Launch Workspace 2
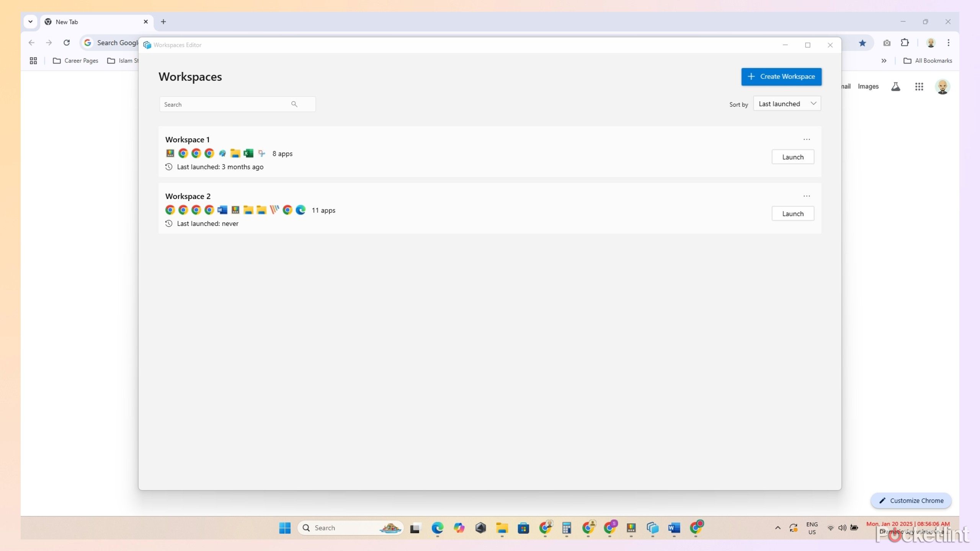 793,213
